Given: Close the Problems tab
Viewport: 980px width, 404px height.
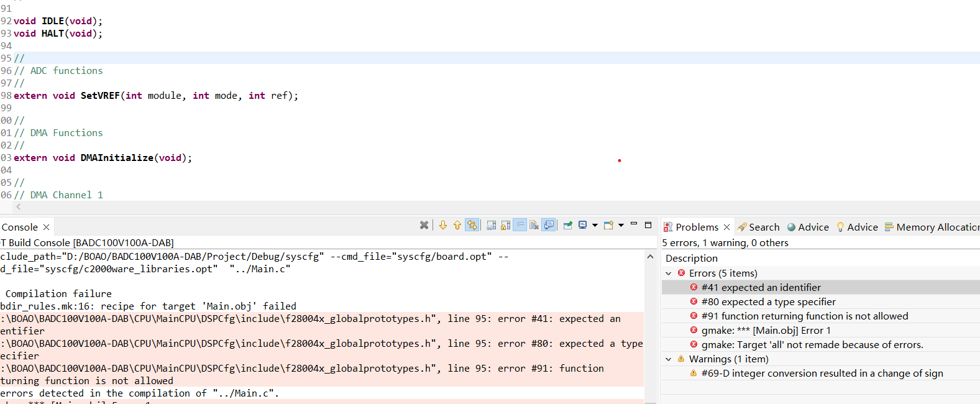Looking at the screenshot, I should point(726,227).
